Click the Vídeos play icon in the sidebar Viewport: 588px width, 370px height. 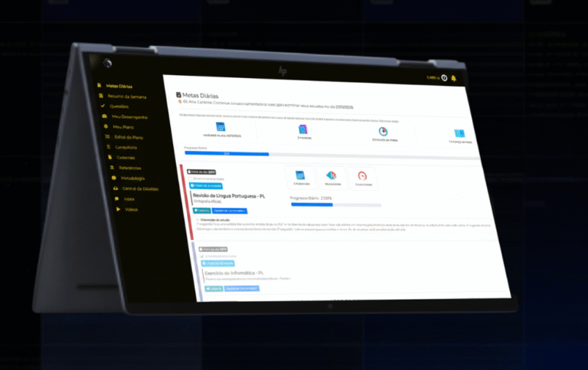pos(117,208)
